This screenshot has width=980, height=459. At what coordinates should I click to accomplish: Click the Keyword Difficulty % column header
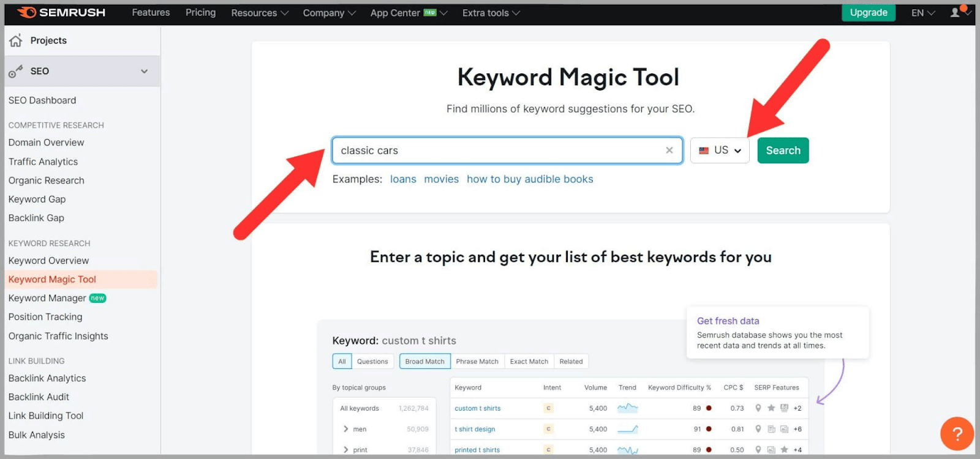(679, 387)
